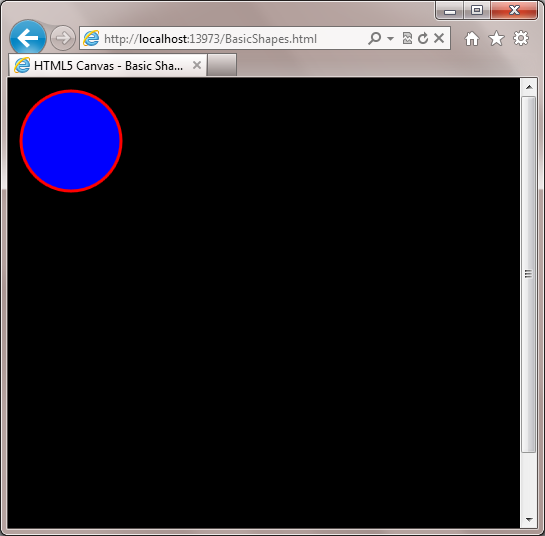Click the vertical scrollbar down arrow

click(x=529, y=520)
